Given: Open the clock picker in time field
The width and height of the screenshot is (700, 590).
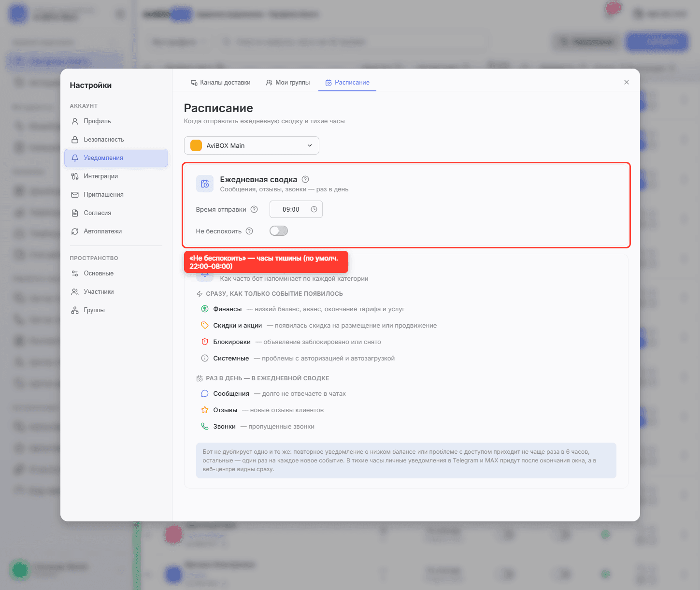Looking at the screenshot, I should point(314,209).
